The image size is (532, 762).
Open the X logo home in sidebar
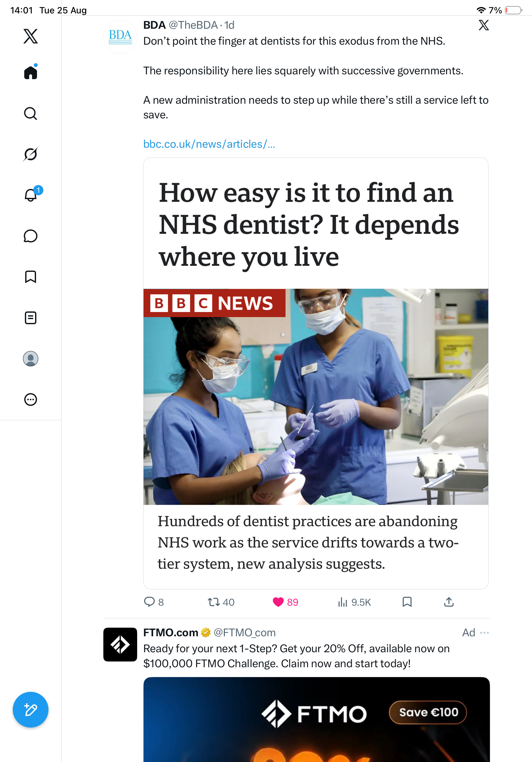pos(31,36)
